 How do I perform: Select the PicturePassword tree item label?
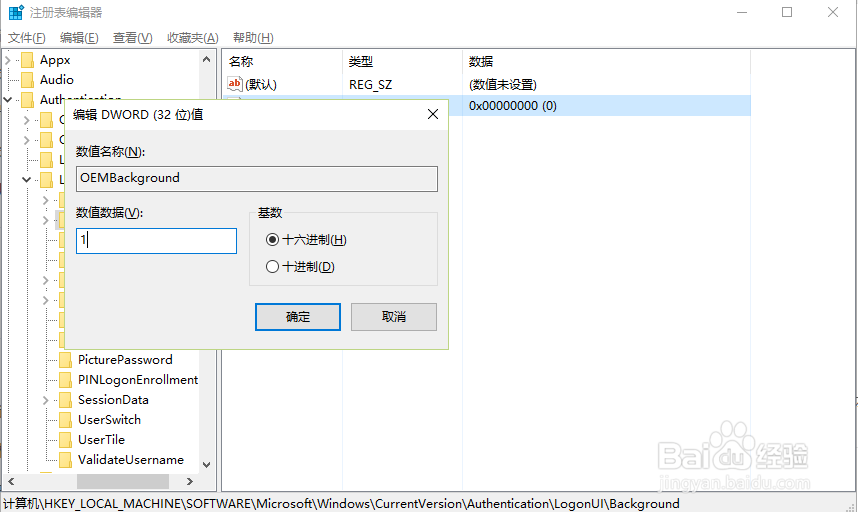coord(125,360)
